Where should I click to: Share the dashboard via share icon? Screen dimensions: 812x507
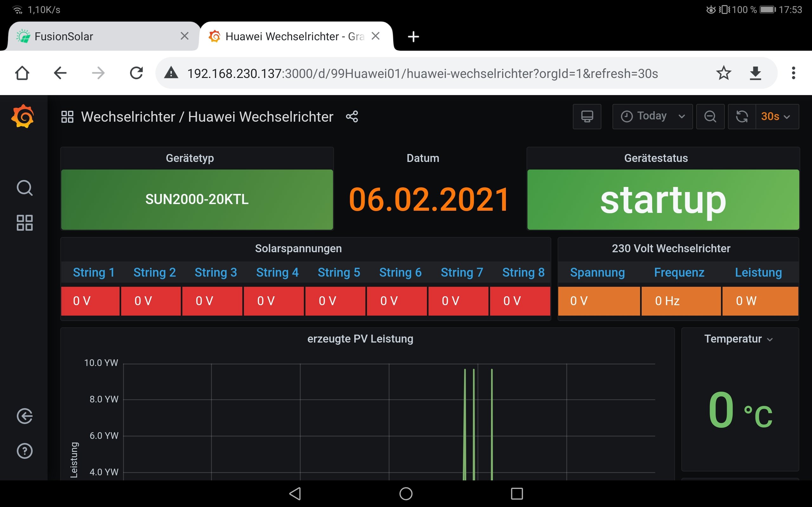click(352, 117)
